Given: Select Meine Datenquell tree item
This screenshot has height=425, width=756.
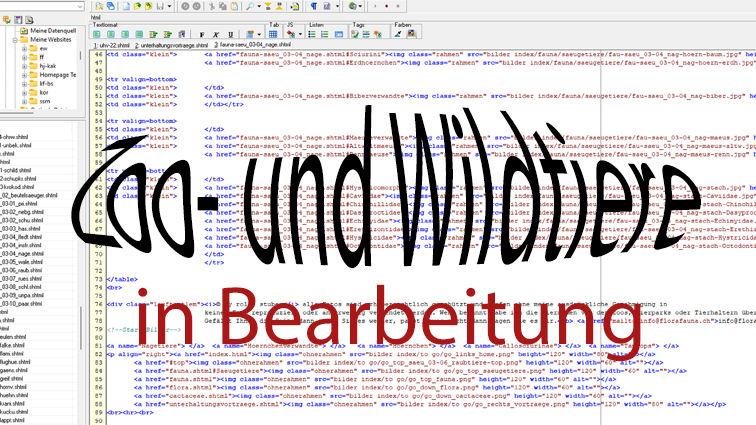Looking at the screenshot, I should coord(53,31).
